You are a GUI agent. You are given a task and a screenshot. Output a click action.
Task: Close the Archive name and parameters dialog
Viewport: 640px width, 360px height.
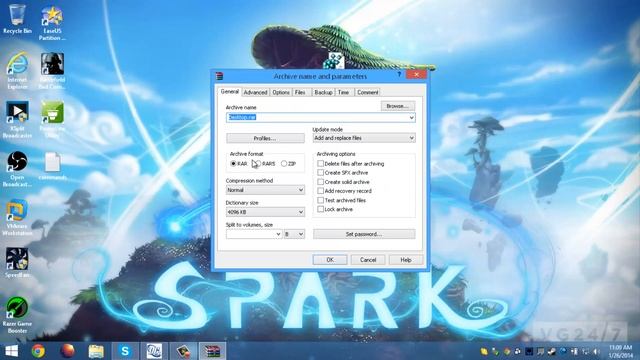point(416,74)
